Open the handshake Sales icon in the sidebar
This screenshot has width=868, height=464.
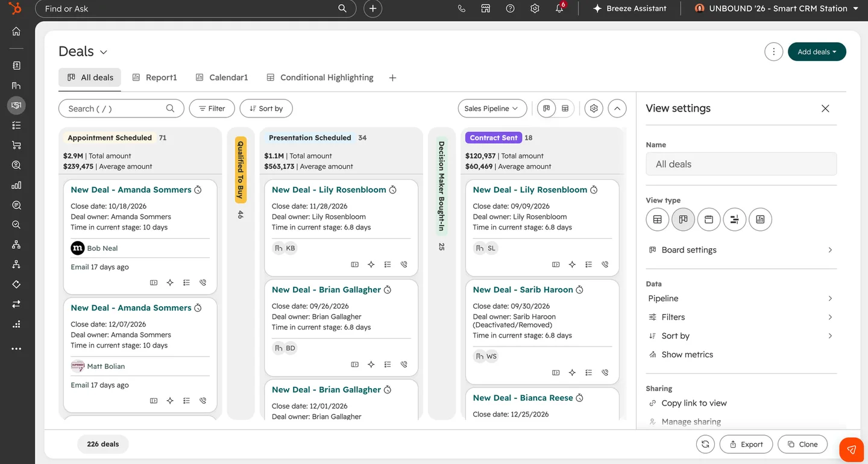16,105
